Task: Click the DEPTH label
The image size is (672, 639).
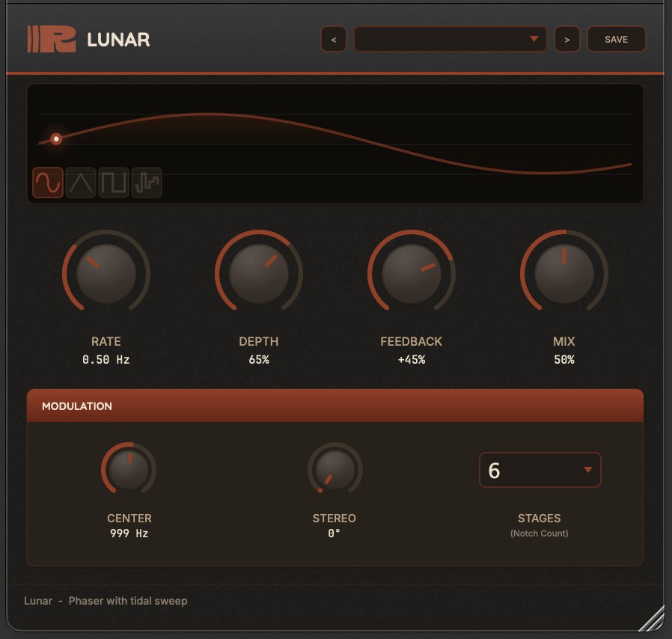Action: (259, 341)
